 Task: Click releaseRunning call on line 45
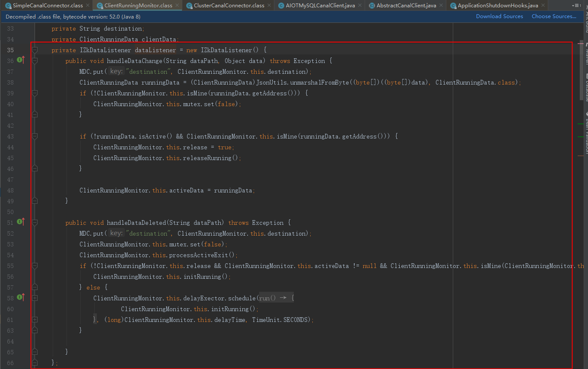tap(207, 158)
